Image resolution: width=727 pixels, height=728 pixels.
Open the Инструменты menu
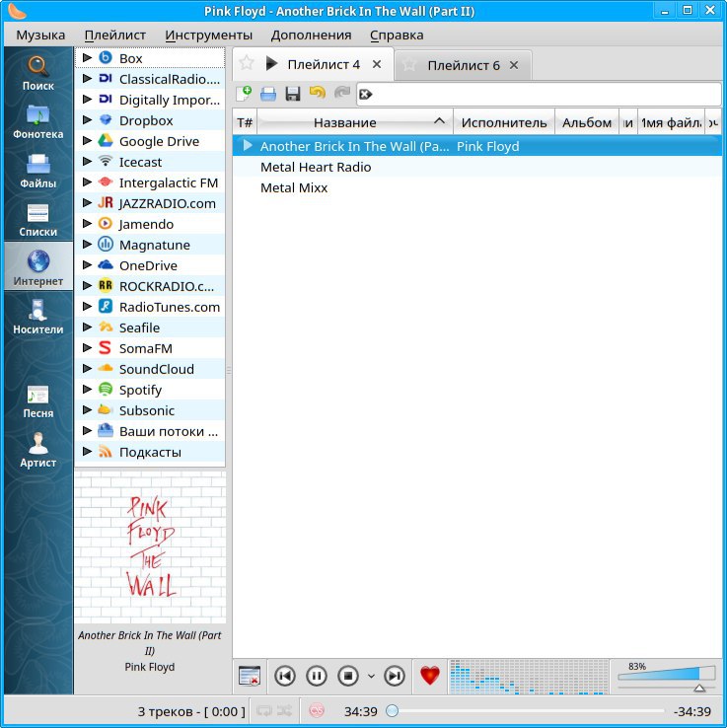click(208, 36)
